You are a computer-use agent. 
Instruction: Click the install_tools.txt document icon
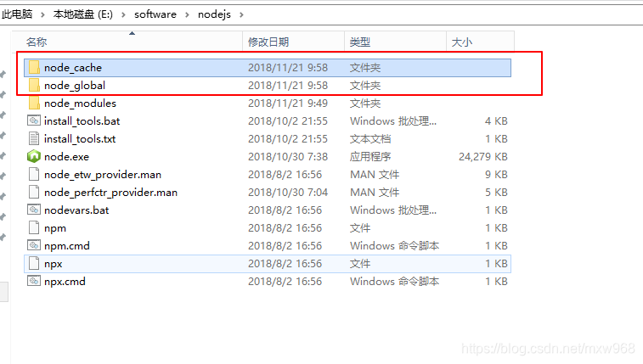coord(34,139)
